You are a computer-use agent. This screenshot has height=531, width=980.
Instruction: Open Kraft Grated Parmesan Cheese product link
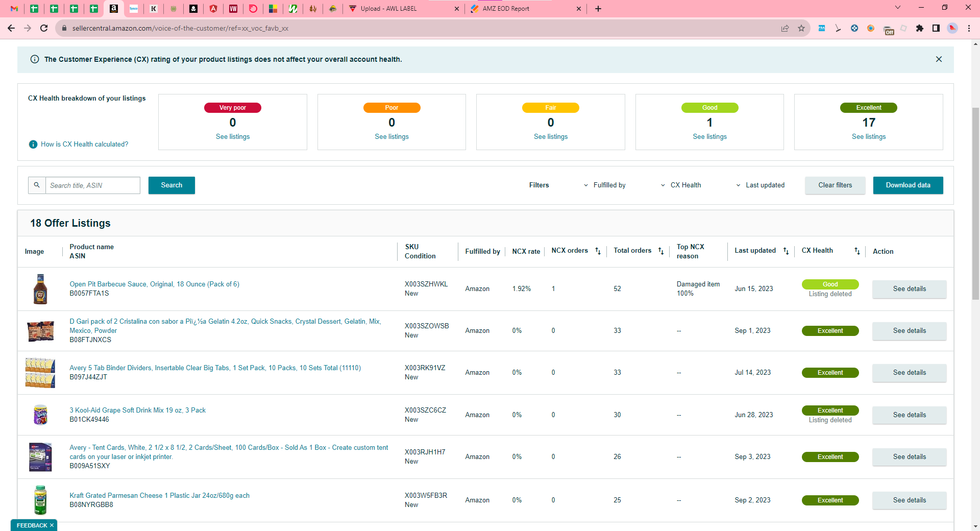click(159, 496)
